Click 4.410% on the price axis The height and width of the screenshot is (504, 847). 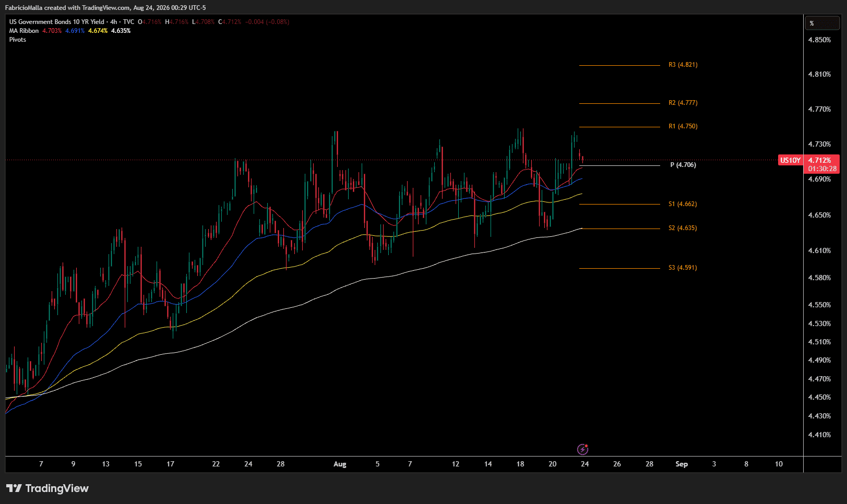pos(820,435)
